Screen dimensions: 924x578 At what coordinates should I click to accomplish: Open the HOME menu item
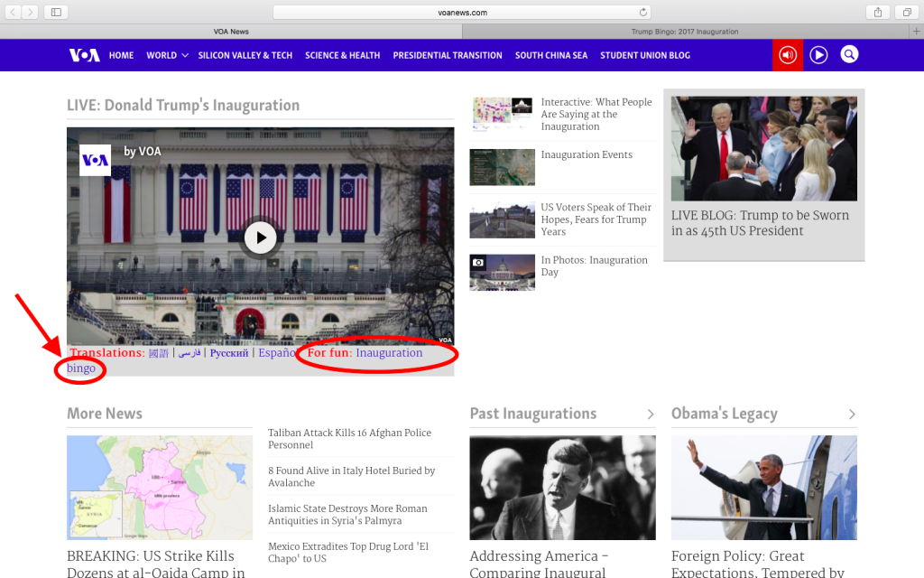tap(122, 55)
